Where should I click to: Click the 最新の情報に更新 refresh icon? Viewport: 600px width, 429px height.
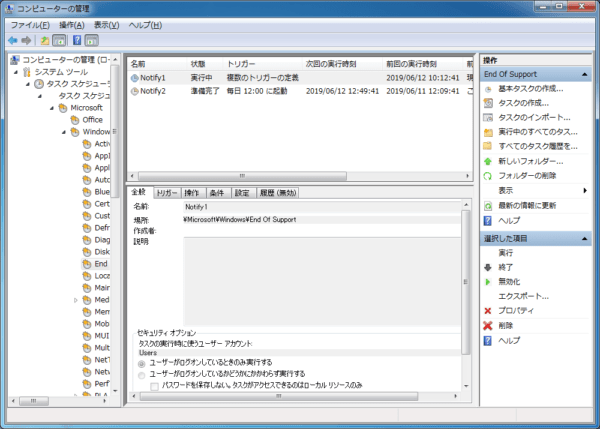(488, 206)
